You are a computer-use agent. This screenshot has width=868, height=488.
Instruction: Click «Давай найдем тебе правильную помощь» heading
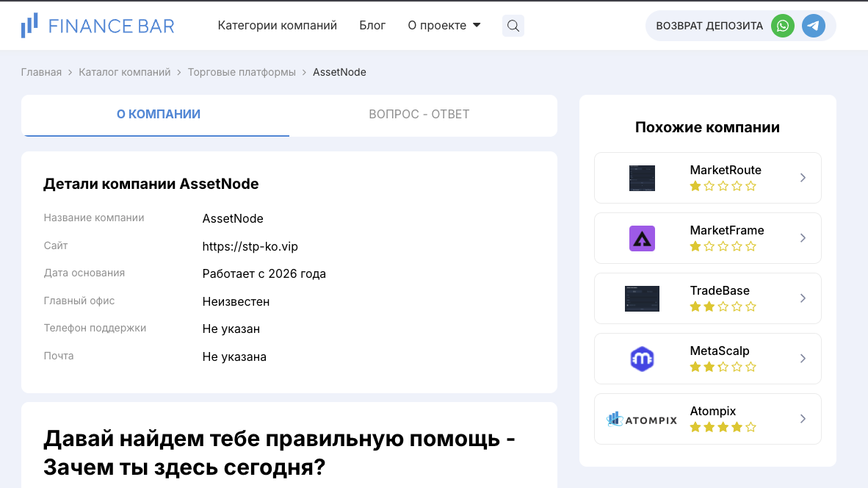[279, 453]
